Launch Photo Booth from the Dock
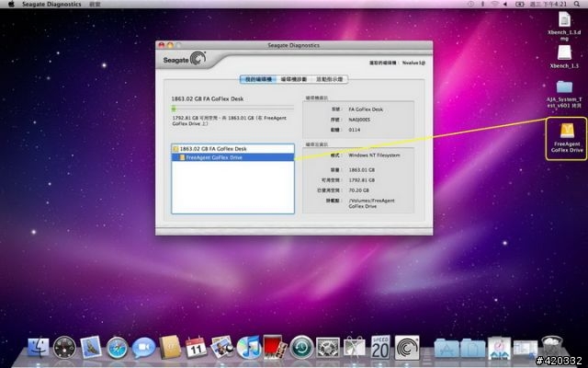The height and width of the screenshot is (368, 588). [x=275, y=347]
